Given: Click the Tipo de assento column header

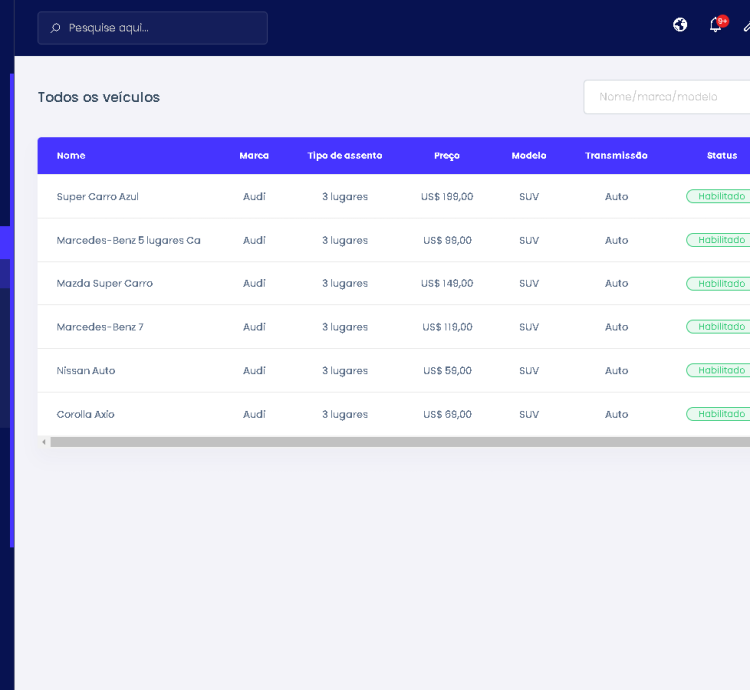Looking at the screenshot, I should pos(345,156).
